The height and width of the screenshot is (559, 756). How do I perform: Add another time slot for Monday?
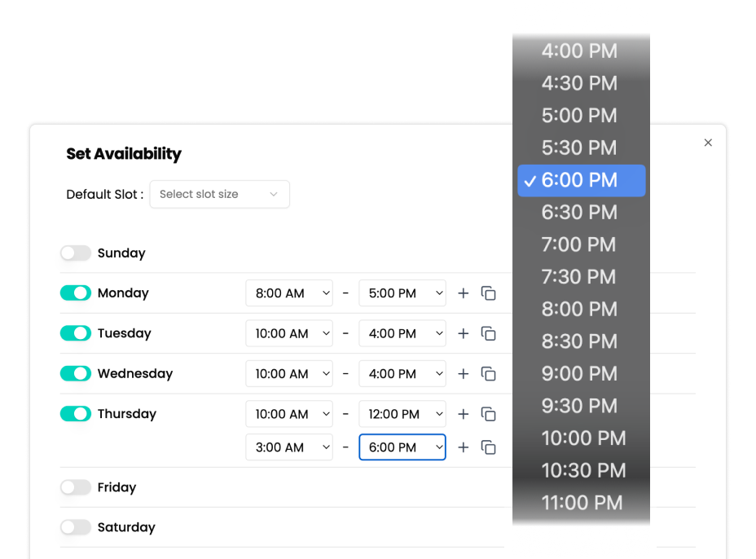pos(464,293)
